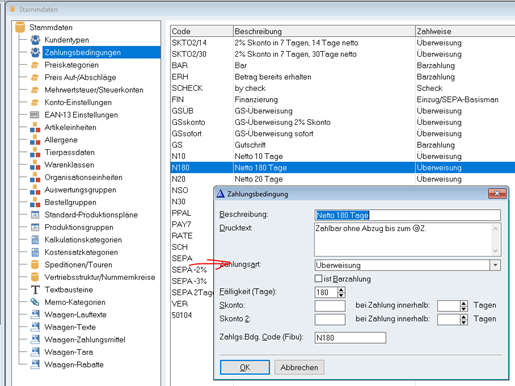Click the Organisationseinheiten icon
The width and height of the screenshot is (515, 386).
click(35, 177)
